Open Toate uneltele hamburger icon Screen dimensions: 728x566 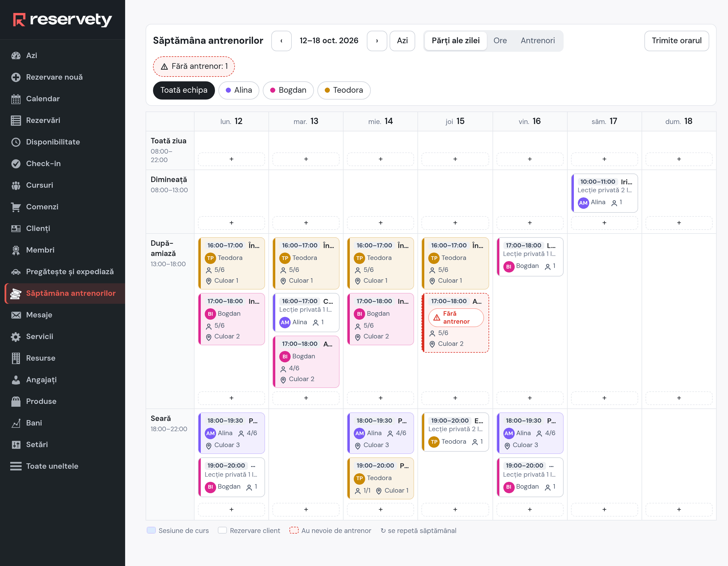(16, 466)
